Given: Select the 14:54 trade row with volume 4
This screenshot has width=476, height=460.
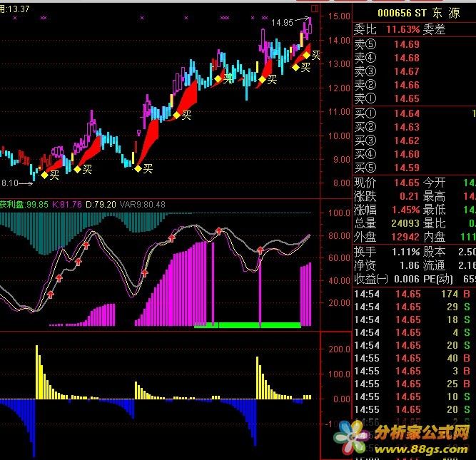Looking at the screenshot, I should (413, 332).
